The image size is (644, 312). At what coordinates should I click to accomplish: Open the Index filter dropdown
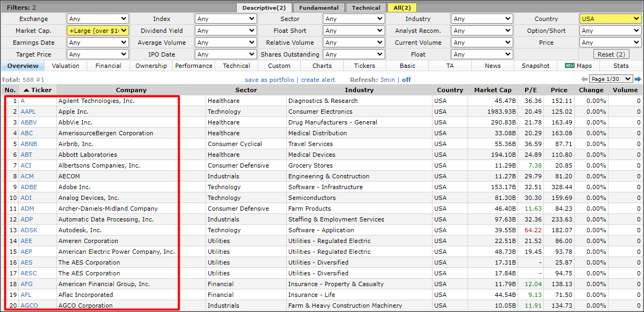tap(226, 19)
